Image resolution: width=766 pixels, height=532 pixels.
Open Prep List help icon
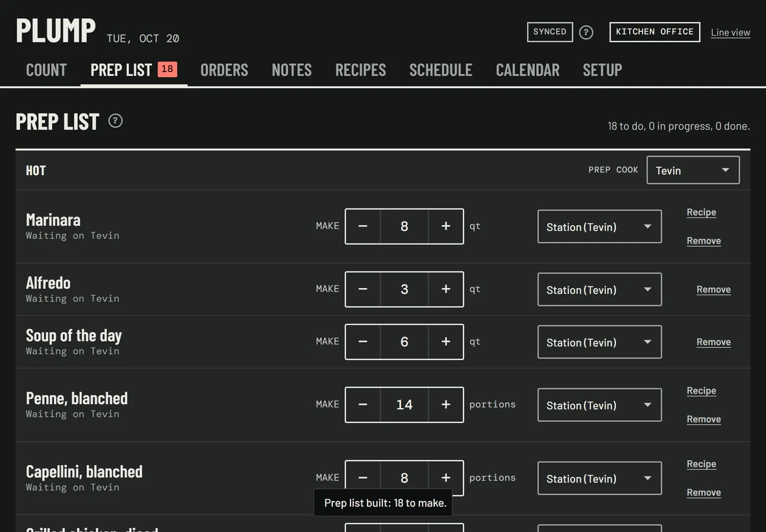click(x=116, y=121)
